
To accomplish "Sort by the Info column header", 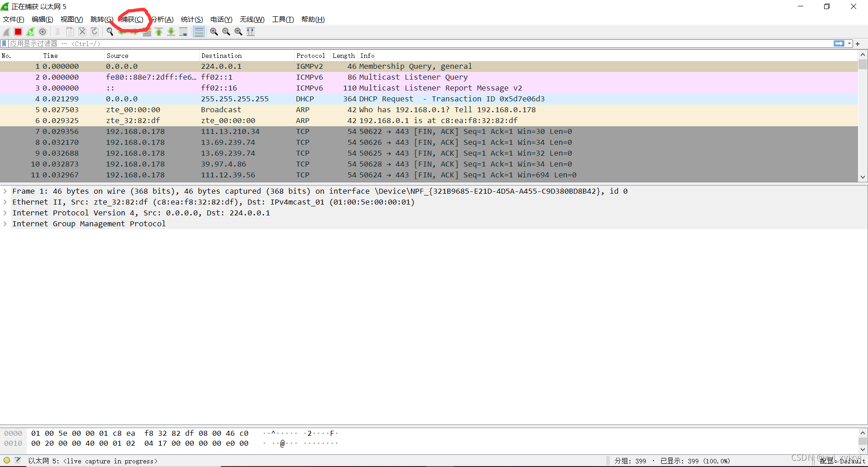I will pos(608,56).
